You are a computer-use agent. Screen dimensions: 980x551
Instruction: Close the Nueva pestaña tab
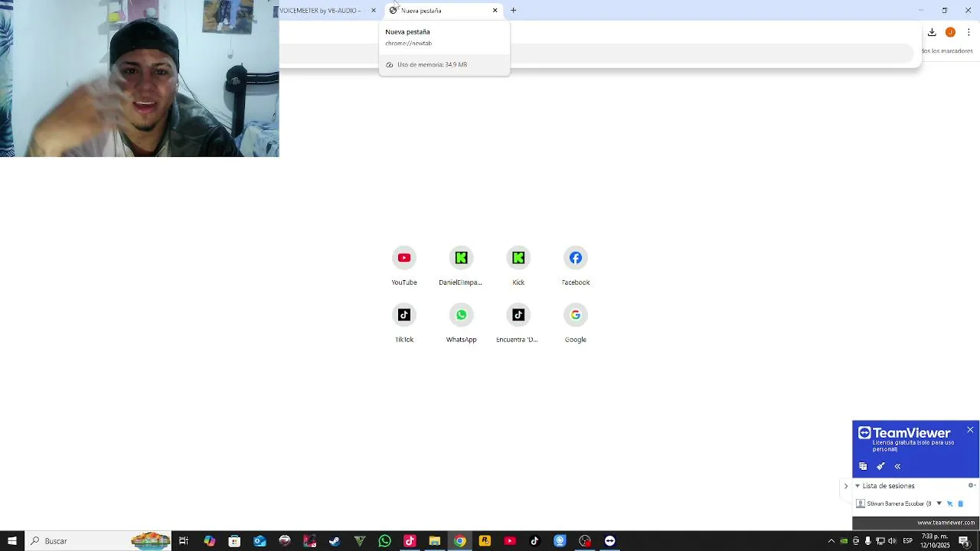[x=495, y=11]
